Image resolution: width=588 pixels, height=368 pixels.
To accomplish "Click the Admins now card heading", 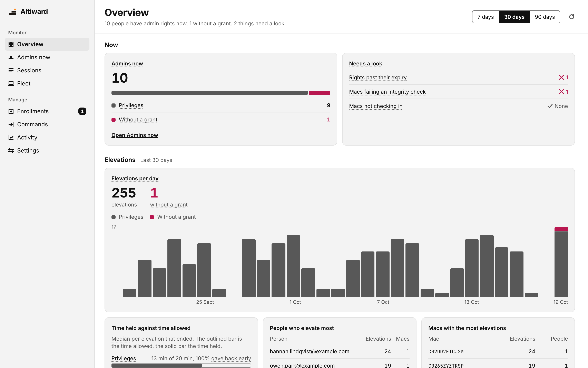I will click(127, 64).
